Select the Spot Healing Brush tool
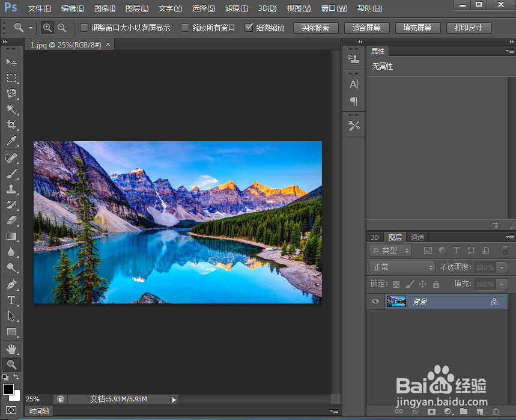The height and width of the screenshot is (420, 516). [11, 158]
